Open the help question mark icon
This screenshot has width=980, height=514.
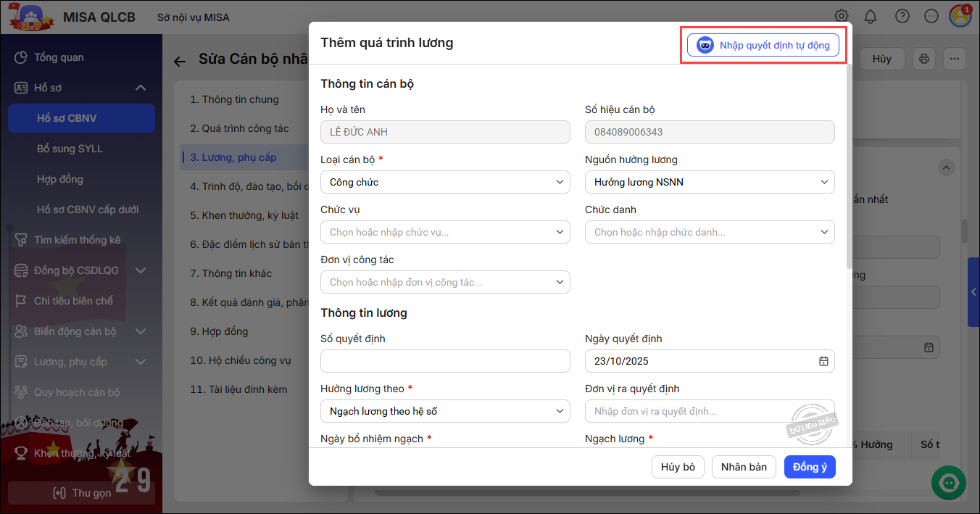pyautogui.click(x=902, y=16)
